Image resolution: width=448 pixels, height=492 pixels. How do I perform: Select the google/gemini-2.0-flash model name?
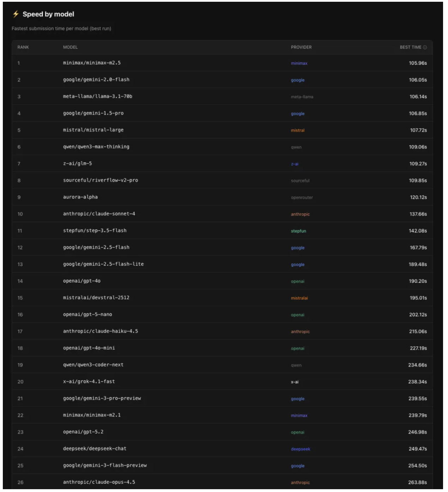point(96,80)
